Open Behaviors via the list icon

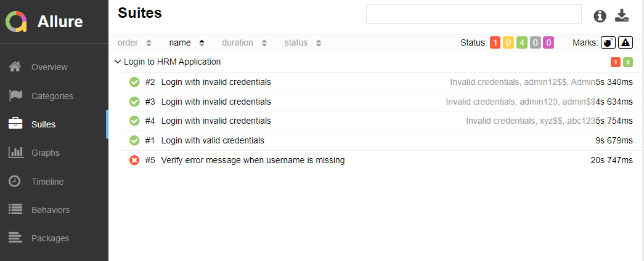(x=15, y=209)
